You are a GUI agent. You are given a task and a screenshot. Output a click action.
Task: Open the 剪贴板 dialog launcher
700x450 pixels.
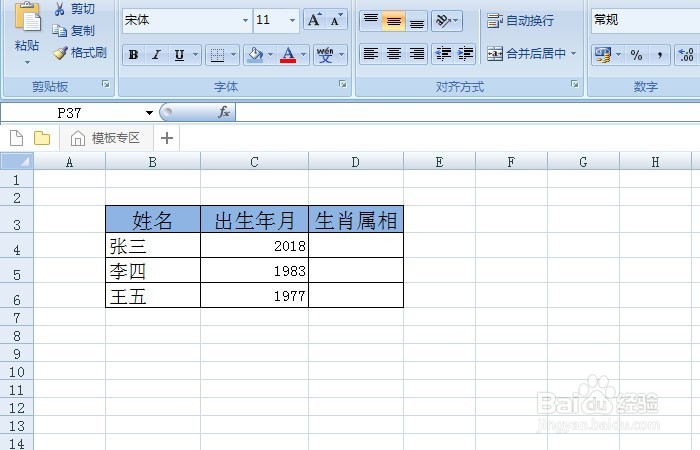pyautogui.click(x=106, y=84)
